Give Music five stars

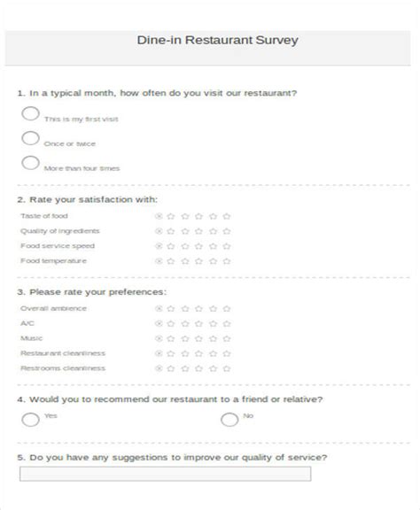(227, 338)
